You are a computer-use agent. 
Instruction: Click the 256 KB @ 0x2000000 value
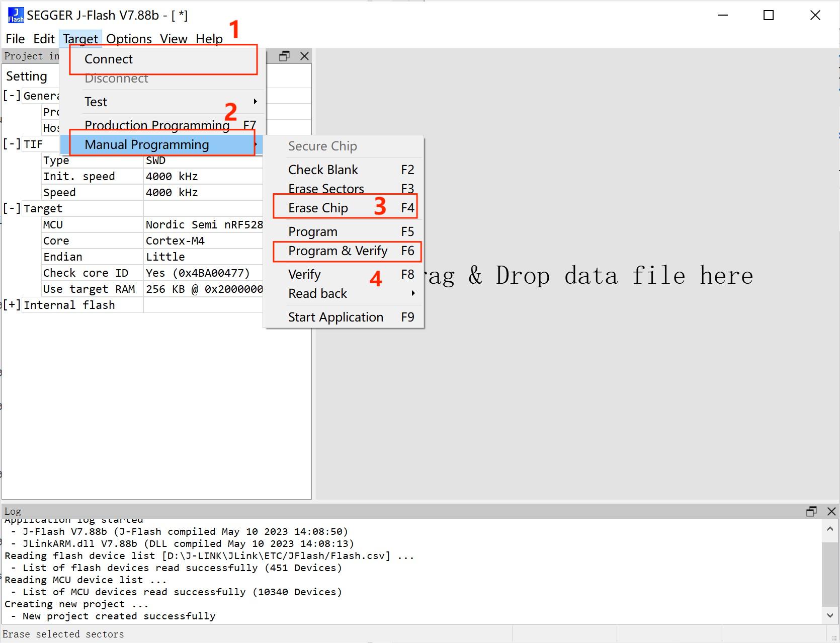pos(204,289)
